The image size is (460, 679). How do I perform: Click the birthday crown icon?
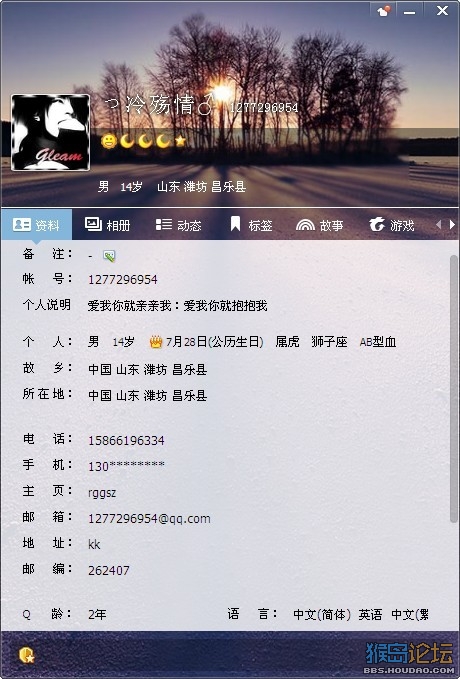click(155, 342)
